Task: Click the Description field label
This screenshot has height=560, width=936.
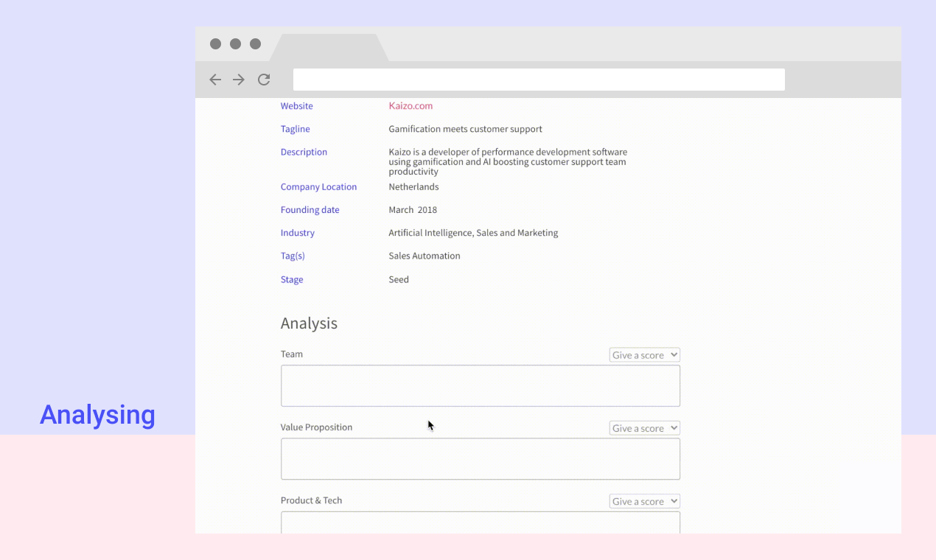Action: click(304, 152)
